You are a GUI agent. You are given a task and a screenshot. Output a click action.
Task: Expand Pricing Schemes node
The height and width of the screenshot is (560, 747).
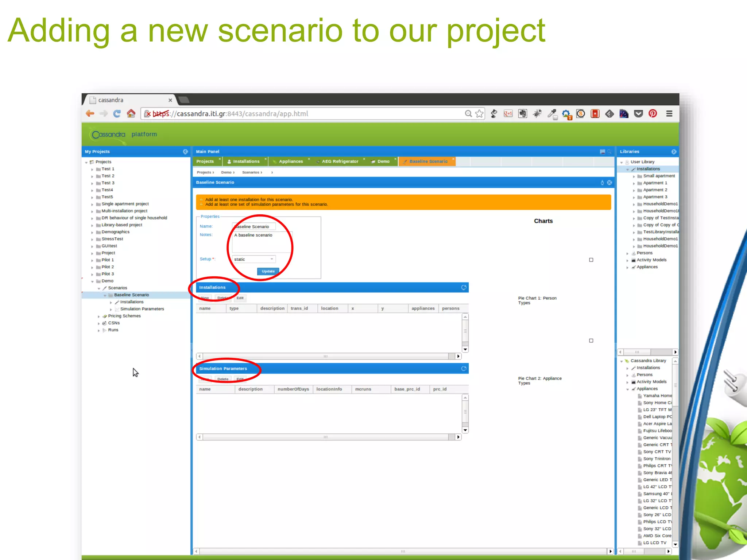tap(98, 316)
